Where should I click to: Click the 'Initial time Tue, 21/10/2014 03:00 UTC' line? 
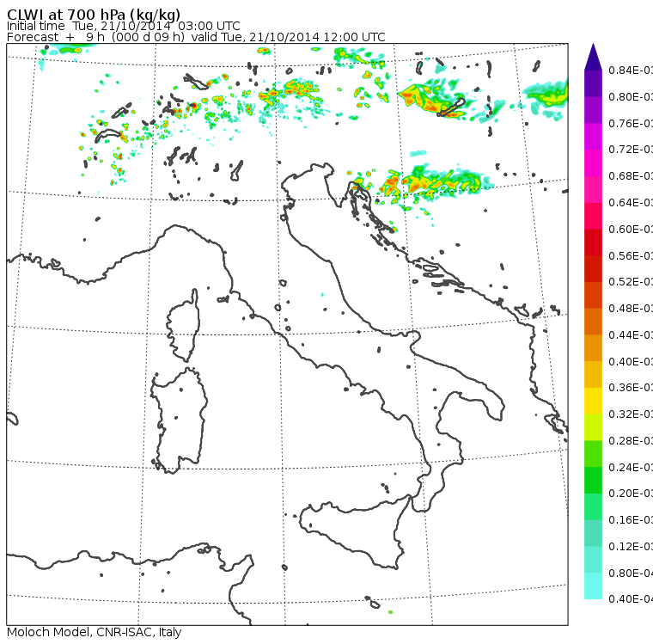click(x=123, y=26)
